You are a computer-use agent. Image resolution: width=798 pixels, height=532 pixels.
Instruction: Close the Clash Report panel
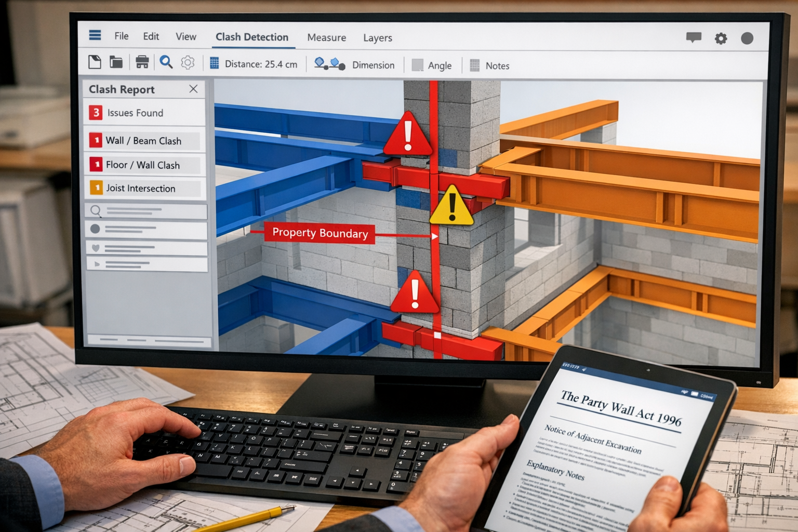193,89
